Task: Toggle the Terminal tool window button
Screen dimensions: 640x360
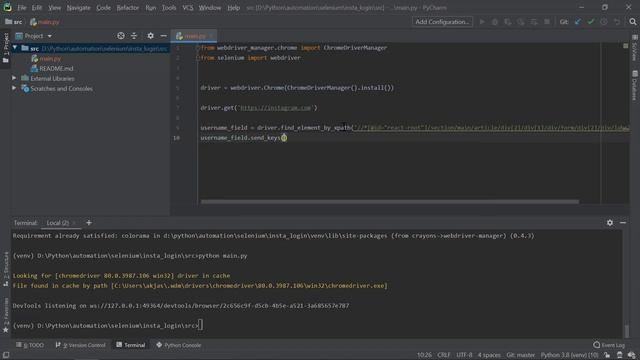Action: coord(131,345)
